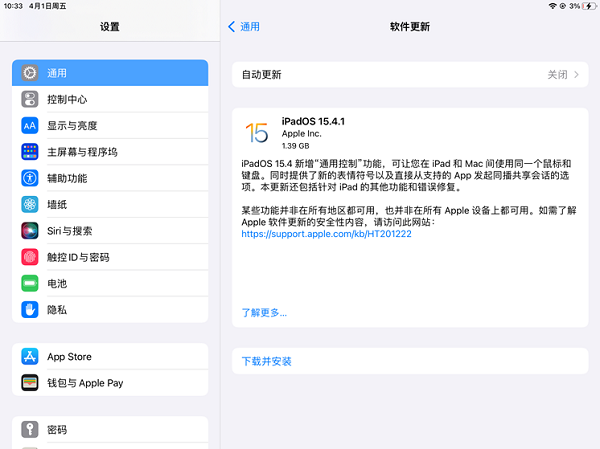Tap 了解更多… link
The height and width of the screenshot is (449, 600).
click(264, 313)
